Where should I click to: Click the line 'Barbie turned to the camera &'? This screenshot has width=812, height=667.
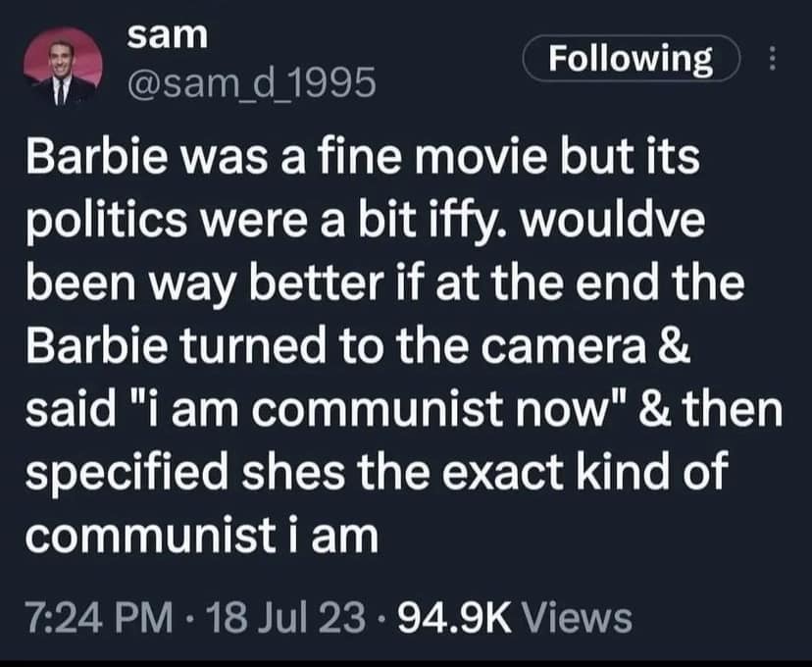358,347
